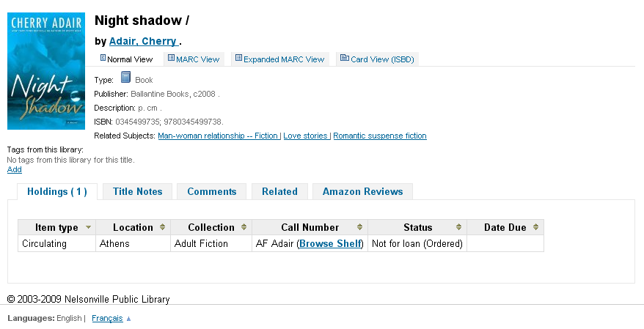
Task: Sort holdings using Call Number arrows
Action: click(x=360, y=227)
